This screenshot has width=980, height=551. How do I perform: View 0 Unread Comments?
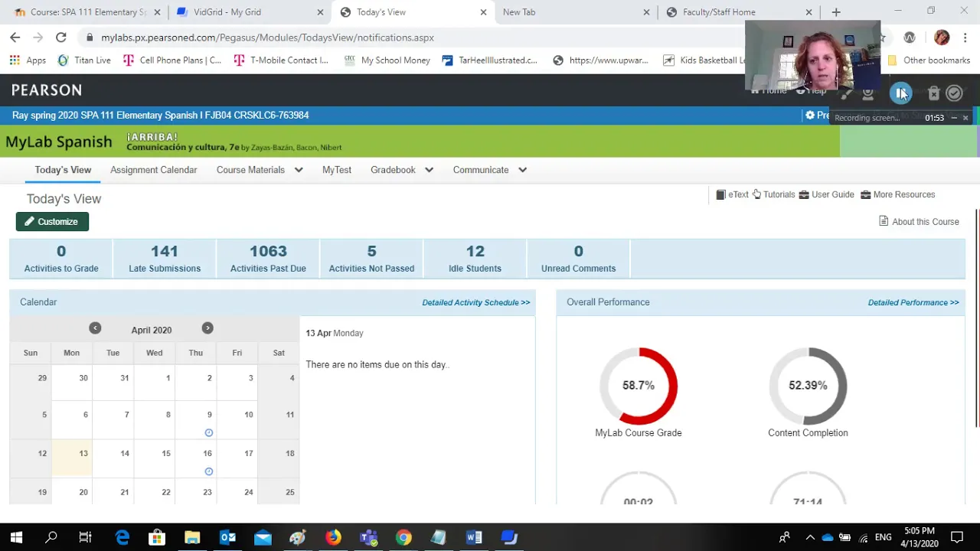pyautogui.click(x=578, y=259)
